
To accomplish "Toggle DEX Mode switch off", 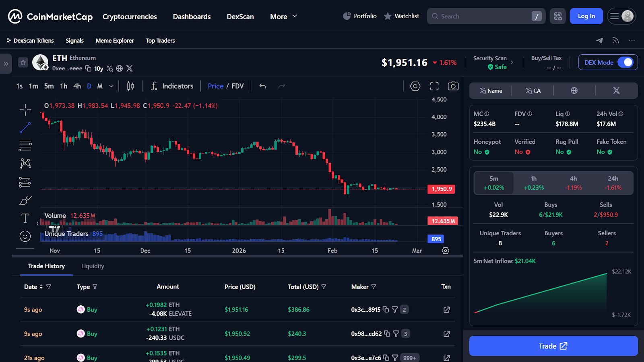I will (x=626, y=62).
